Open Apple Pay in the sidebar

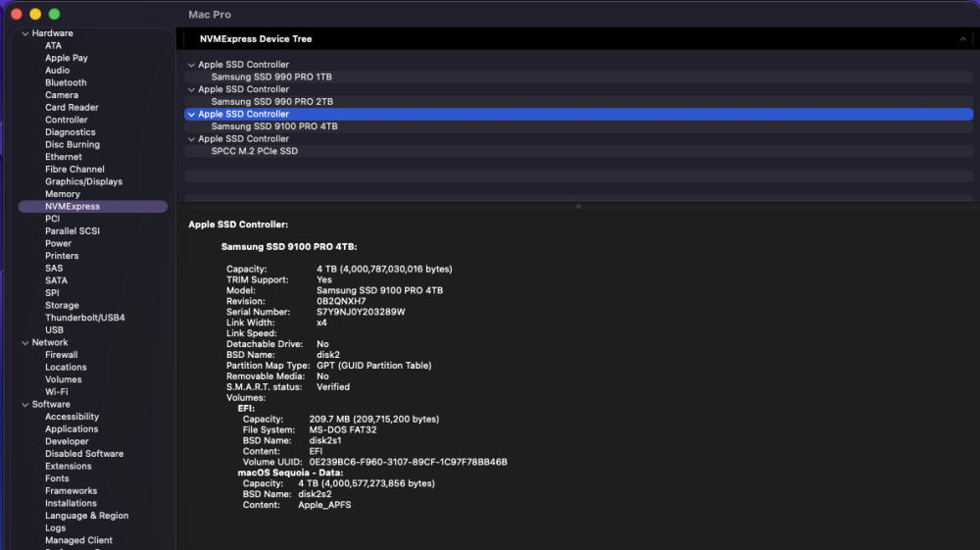[67, 58]
